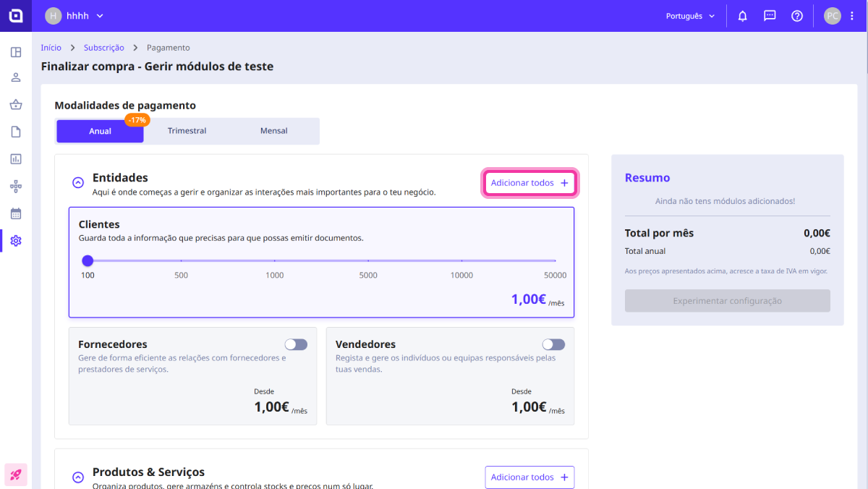
Task: Open the calendar icon in sidebar
Action: [x=16, y=213]
